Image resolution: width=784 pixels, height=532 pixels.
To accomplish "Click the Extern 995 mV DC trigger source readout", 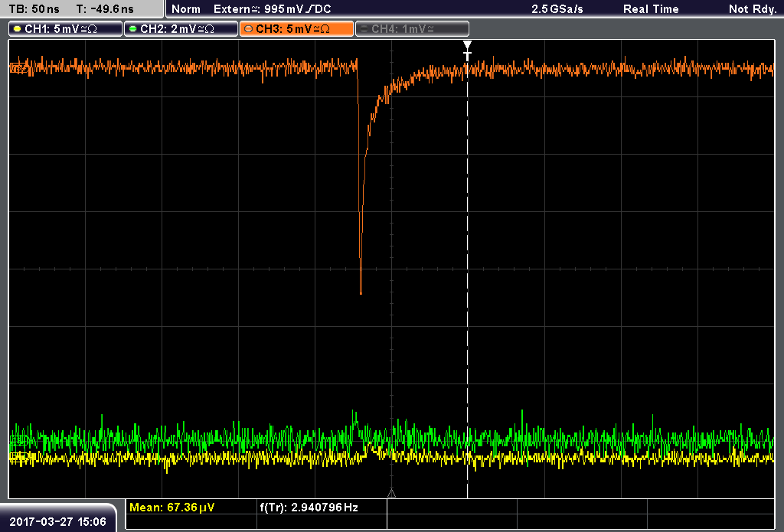I will point(272,9).
